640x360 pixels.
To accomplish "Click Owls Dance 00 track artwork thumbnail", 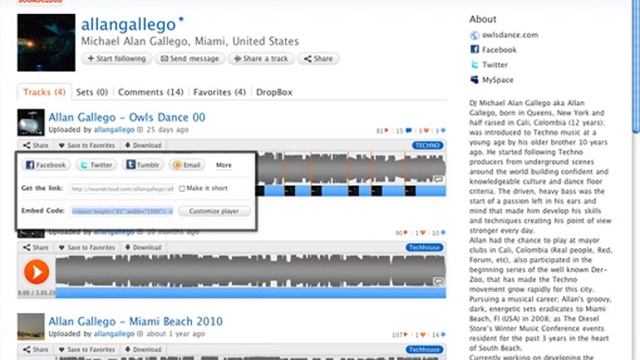I will 31,122.
